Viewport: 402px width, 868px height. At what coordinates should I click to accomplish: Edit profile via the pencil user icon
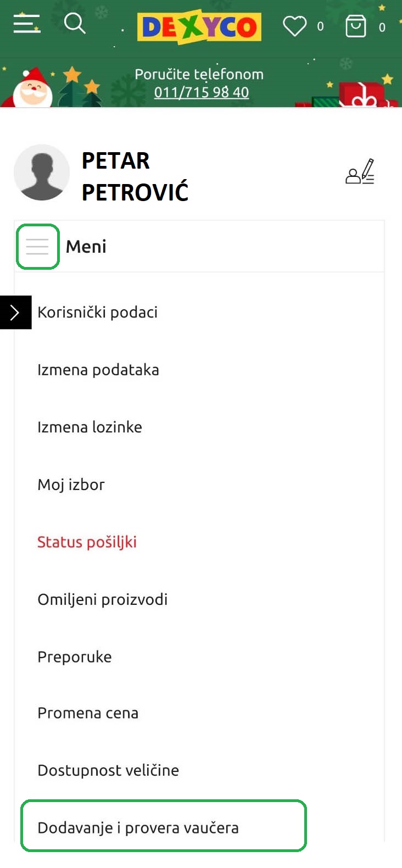(x=360, y=171)
